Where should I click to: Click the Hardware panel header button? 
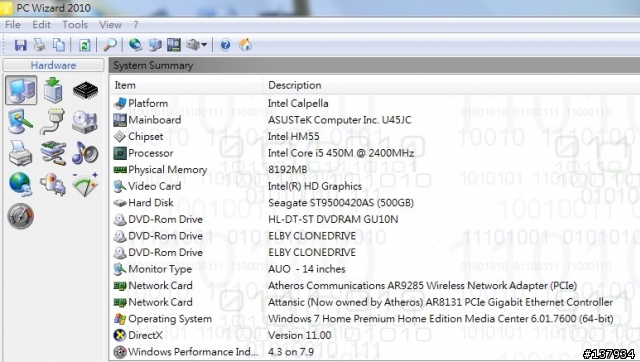click(53, 65)
